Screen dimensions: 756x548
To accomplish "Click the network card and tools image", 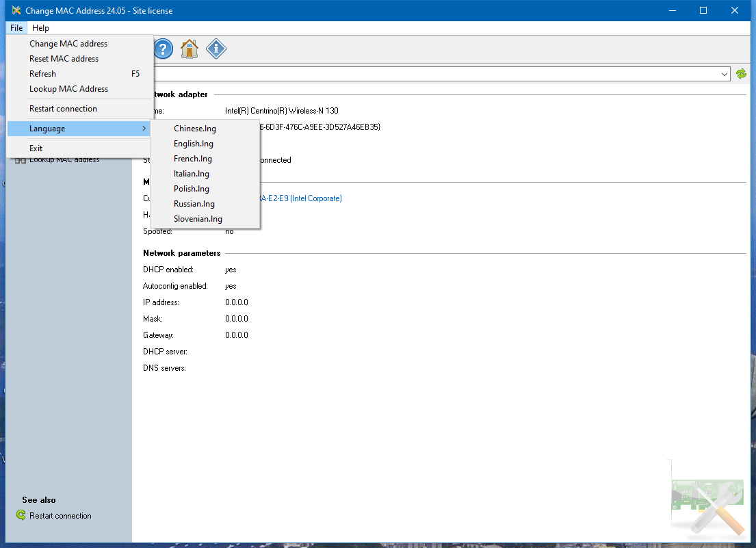I will tap(708, 506).
